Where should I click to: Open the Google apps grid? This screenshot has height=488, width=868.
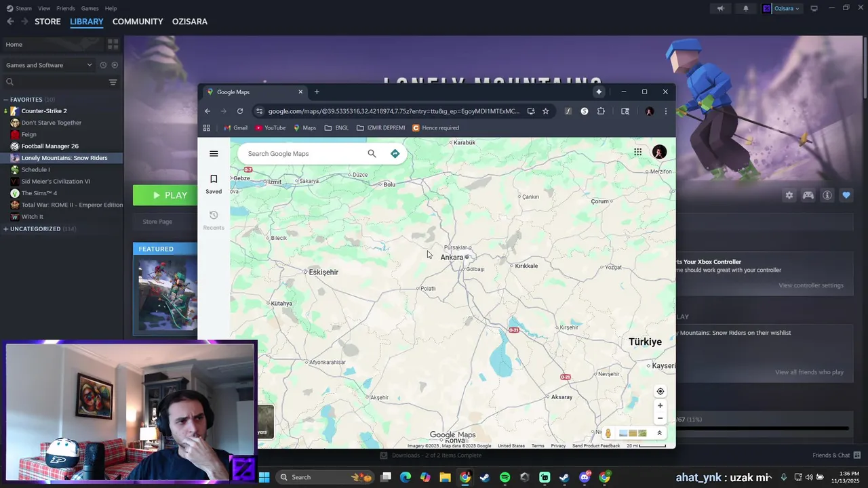pyautogui.click(x=637, y=152)
